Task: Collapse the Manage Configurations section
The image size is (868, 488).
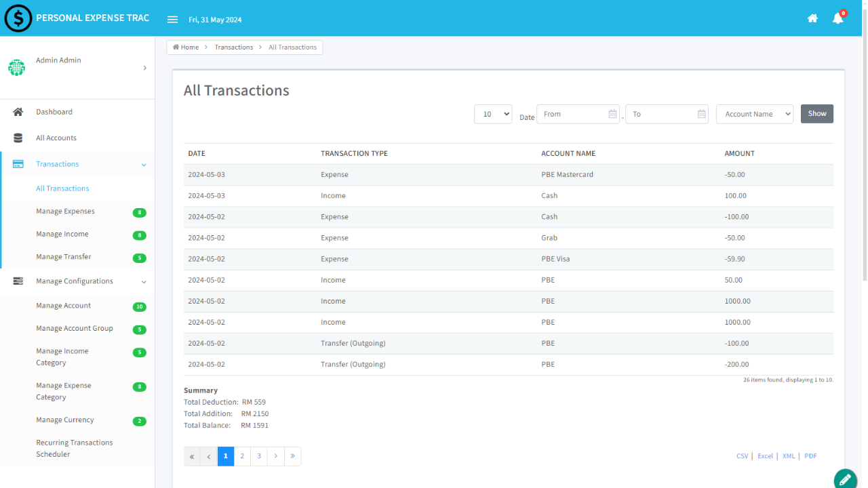Action: (144, 282)
